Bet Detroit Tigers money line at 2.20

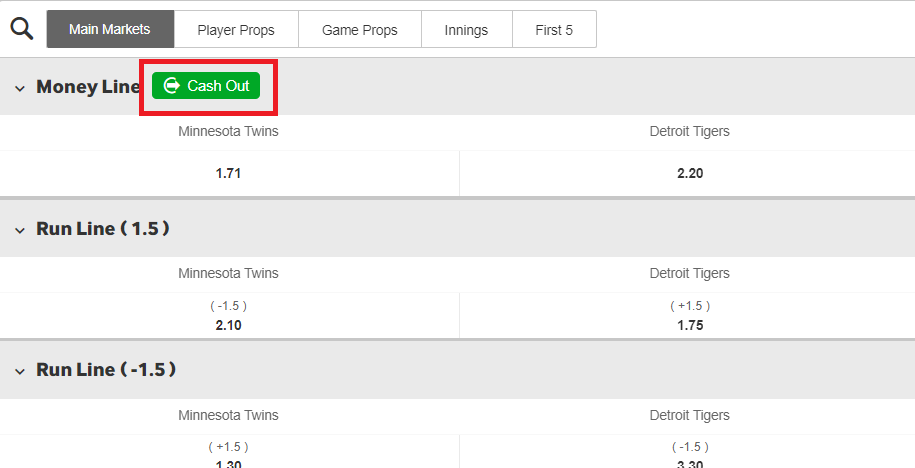[x=690, y=173]
